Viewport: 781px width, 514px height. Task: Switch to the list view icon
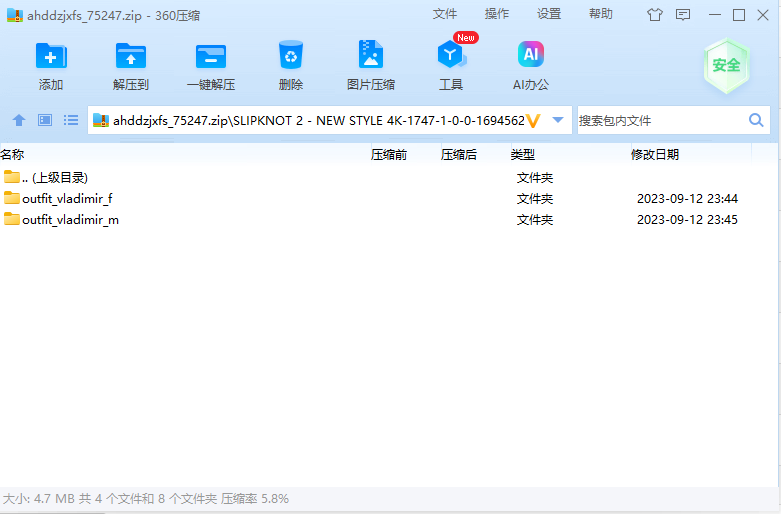(71, 120)
